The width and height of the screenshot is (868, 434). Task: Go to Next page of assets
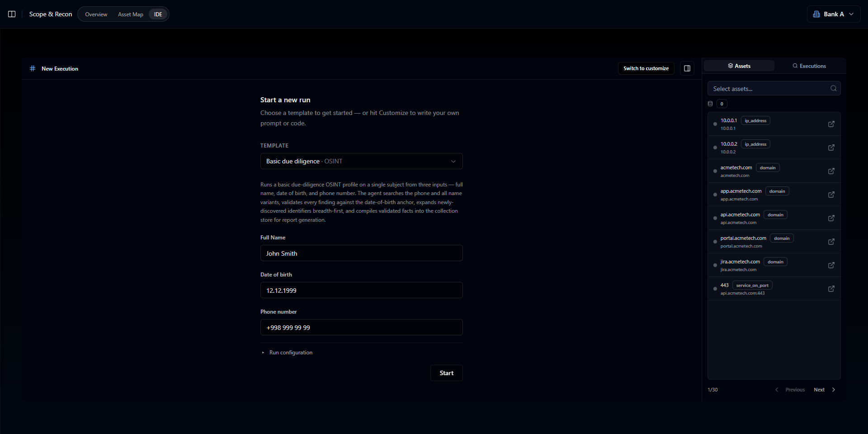[x=825, y=390]
